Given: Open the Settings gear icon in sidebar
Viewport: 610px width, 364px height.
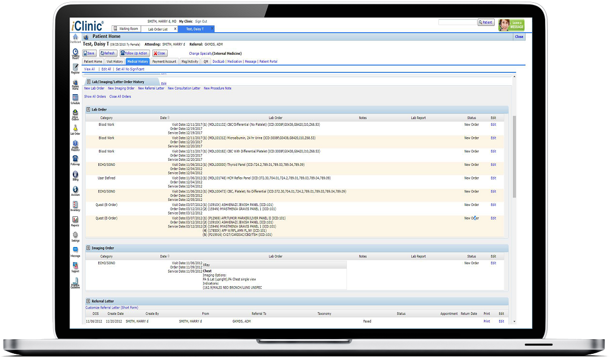Looking at the screenshot, I should click(75, 235).
